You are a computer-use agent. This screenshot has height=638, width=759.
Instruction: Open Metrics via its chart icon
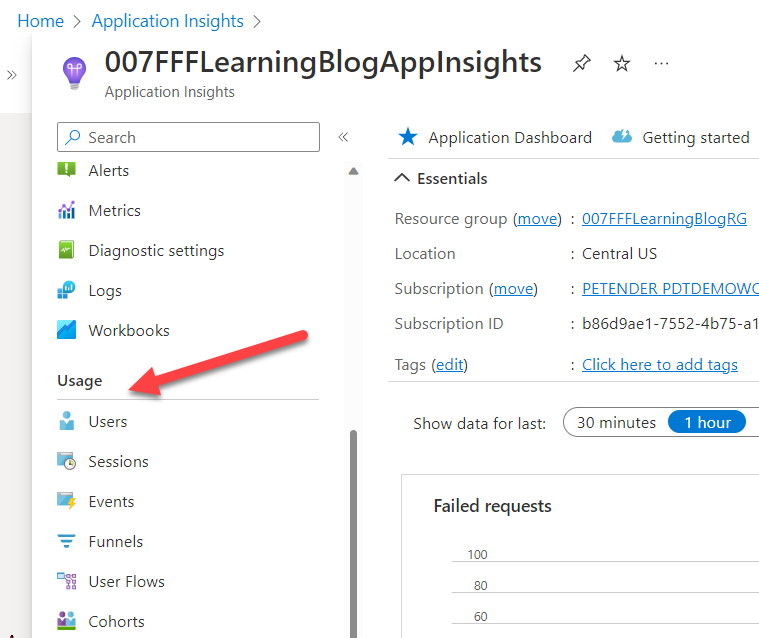point(67,211)
